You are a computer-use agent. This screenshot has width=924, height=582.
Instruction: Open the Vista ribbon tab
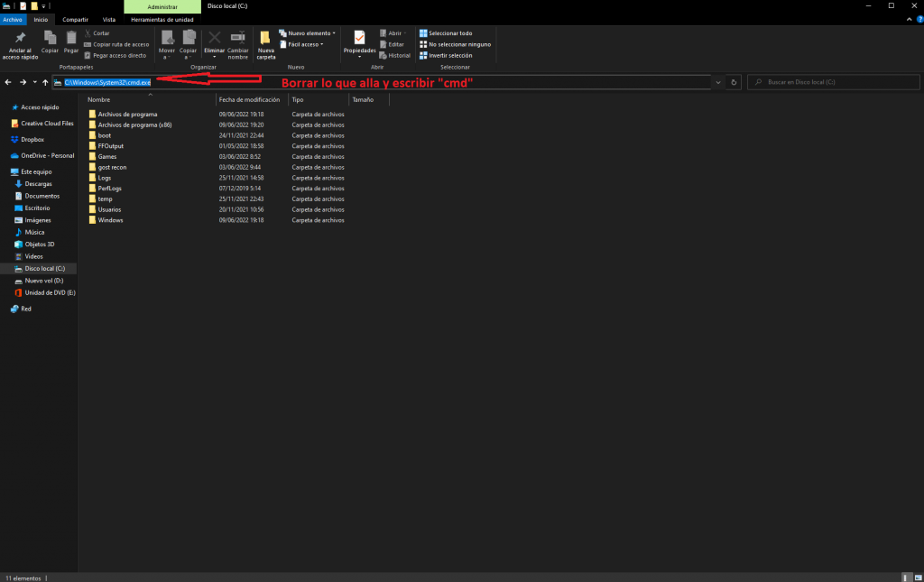click(x=108, y=19)
